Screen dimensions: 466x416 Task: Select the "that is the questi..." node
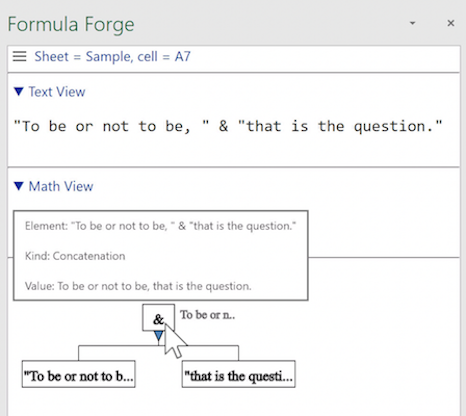[239, 374]
